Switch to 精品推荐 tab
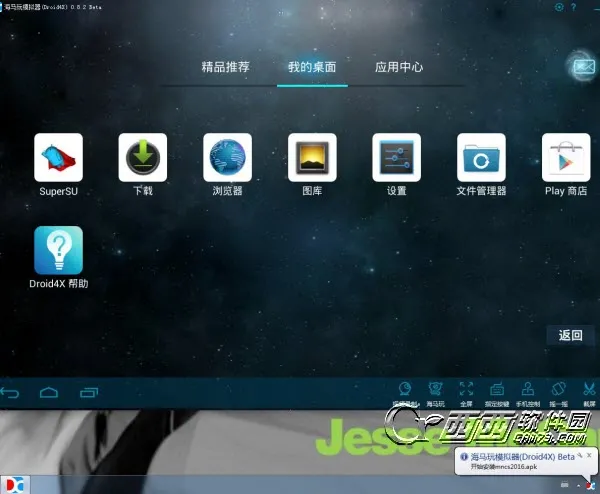Image resolution: width=600 pixels, height=494 pixels. coord(225,67)
